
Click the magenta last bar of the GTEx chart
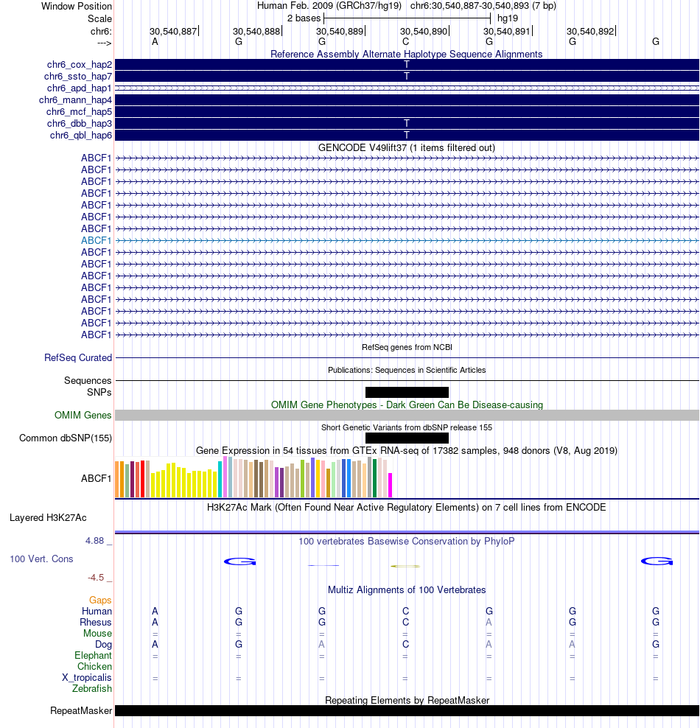point(391,485)
